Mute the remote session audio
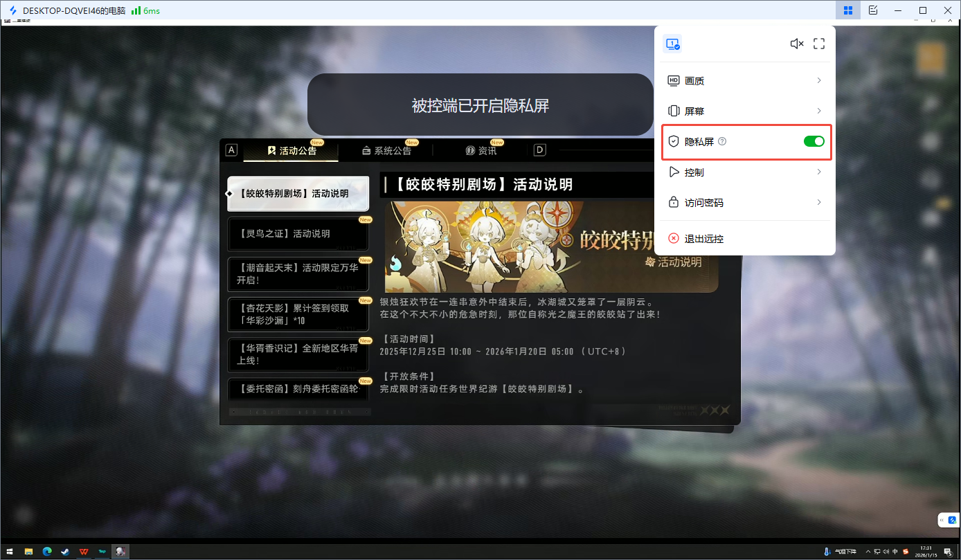The image size is (961, 560). pos(797,44)
